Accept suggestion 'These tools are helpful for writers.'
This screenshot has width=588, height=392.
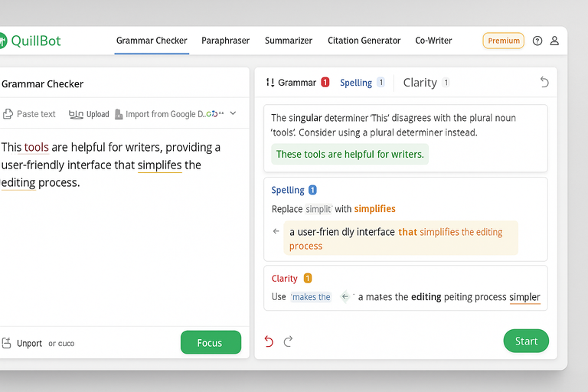(x=350, y=154)
